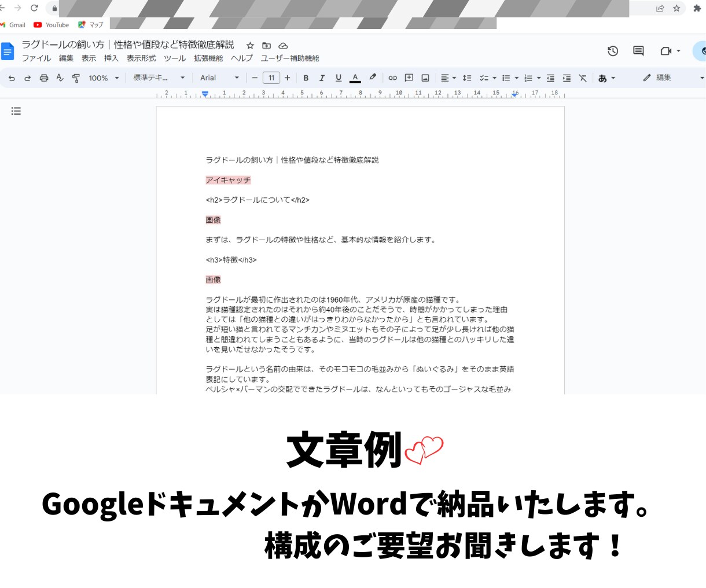Check the cloud save status icon
Viewport: 706px width, 588px height.
(283, 46)
